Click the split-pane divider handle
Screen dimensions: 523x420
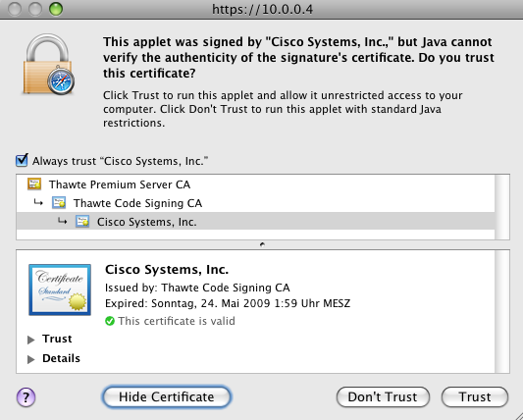[x=263, y=244]
